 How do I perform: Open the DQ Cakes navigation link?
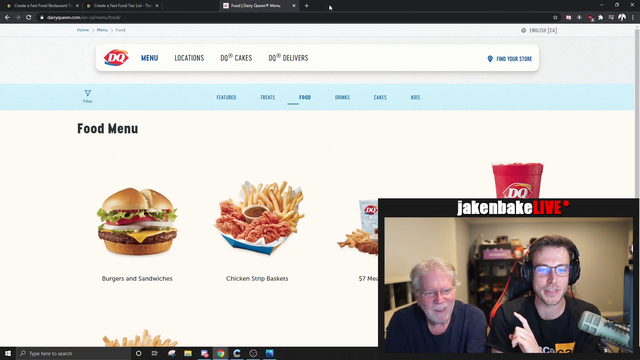click(x=236, y=58)
